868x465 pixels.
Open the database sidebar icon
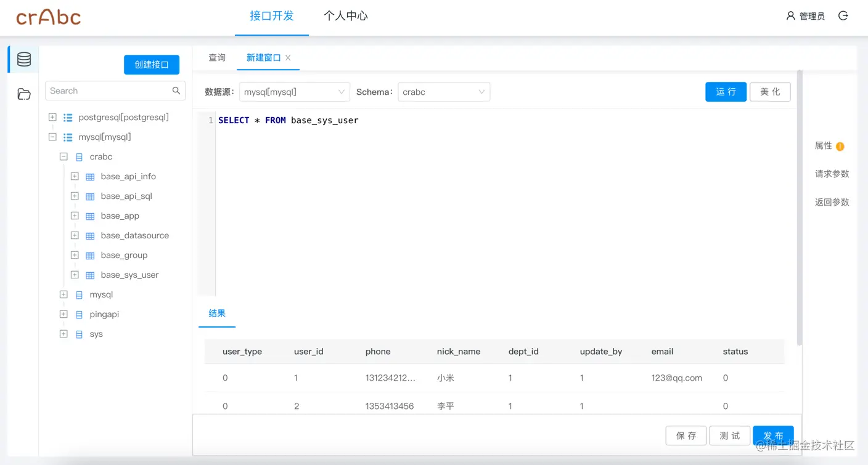click(24, 59)
